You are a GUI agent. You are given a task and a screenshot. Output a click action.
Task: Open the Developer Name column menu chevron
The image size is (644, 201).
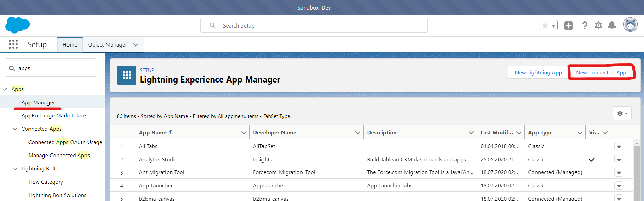point(357,133)
